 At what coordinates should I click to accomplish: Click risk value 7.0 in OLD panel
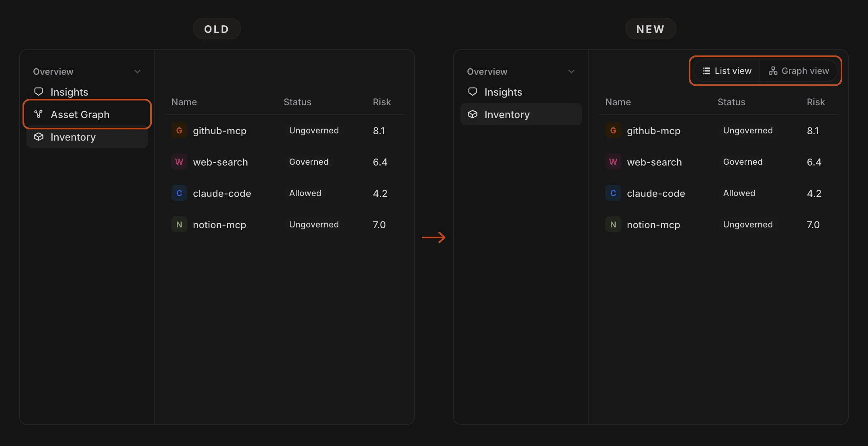[x=379, y=225]
